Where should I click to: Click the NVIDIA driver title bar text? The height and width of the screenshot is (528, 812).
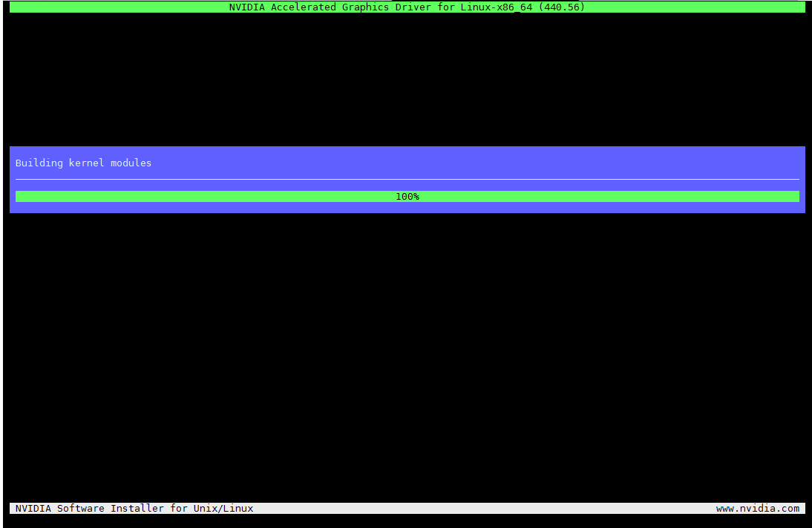pyautogui.click(x=405, y=7)
